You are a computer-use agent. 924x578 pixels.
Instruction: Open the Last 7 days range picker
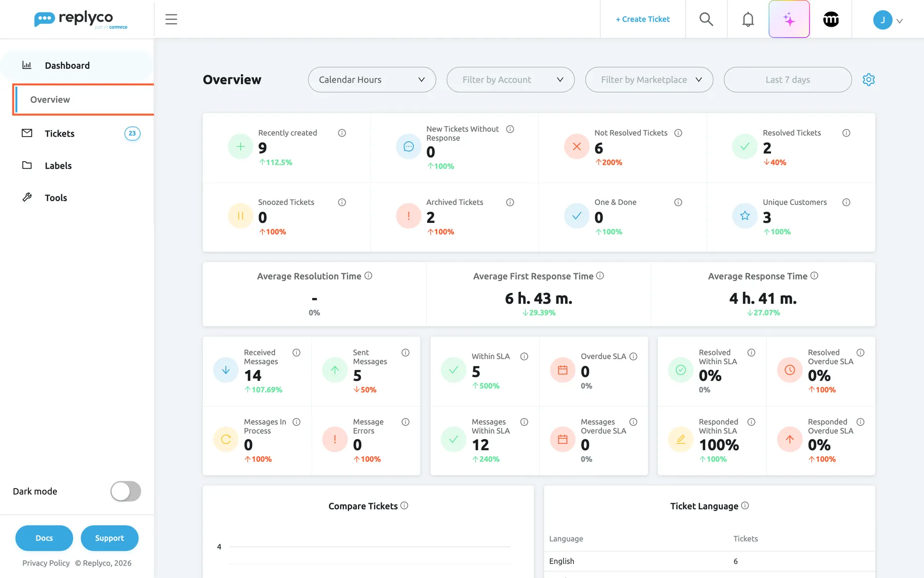tap(787, 80)
